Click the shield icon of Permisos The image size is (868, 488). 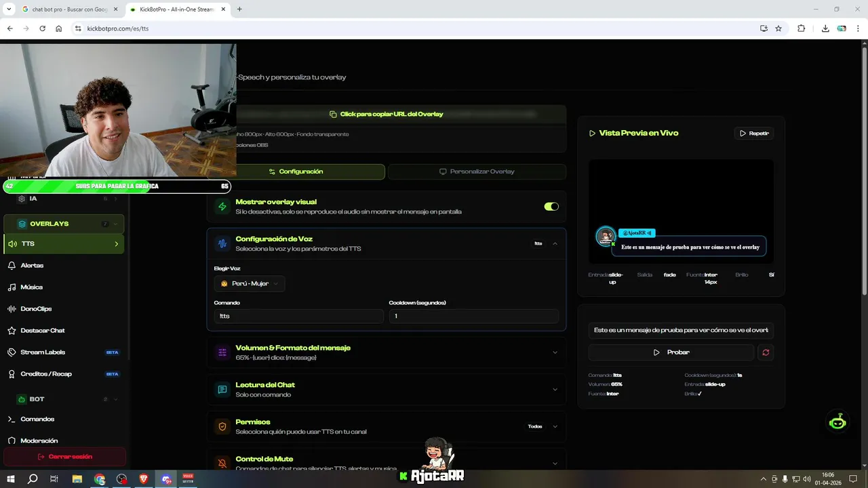(222, 427)
